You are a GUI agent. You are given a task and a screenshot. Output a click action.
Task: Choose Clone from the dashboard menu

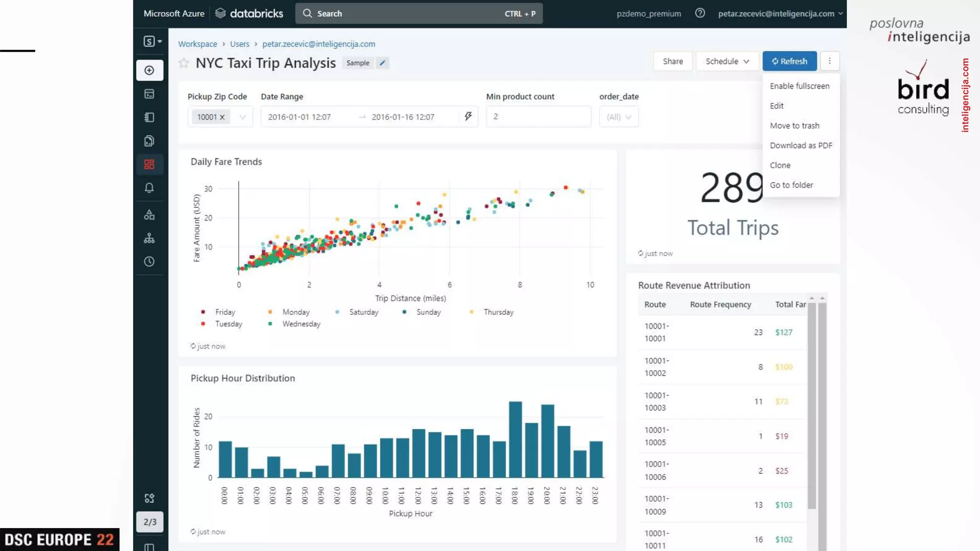click(780, 165)
